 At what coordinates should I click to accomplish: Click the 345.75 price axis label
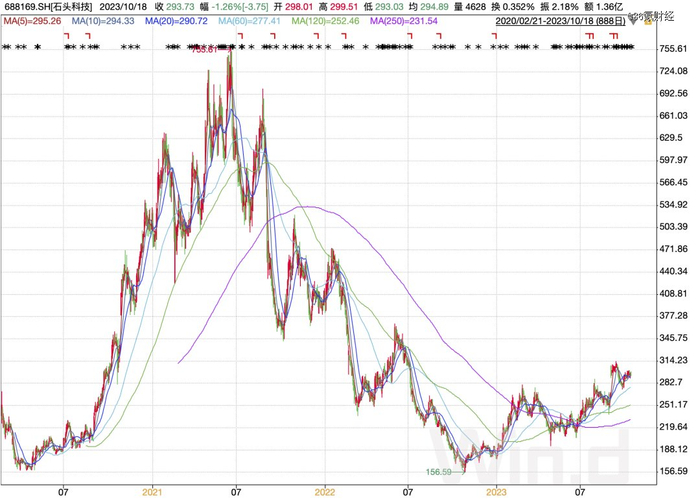[x=673, y=338]
